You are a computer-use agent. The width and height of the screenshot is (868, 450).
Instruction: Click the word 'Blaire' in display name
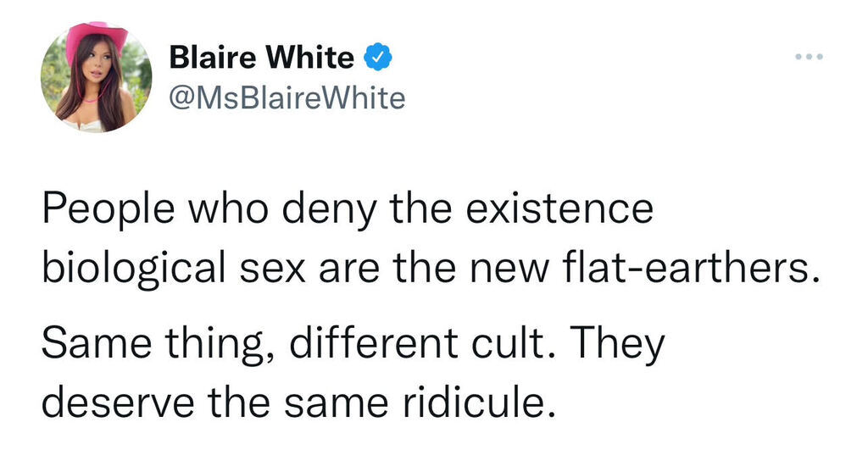(216, 58)
